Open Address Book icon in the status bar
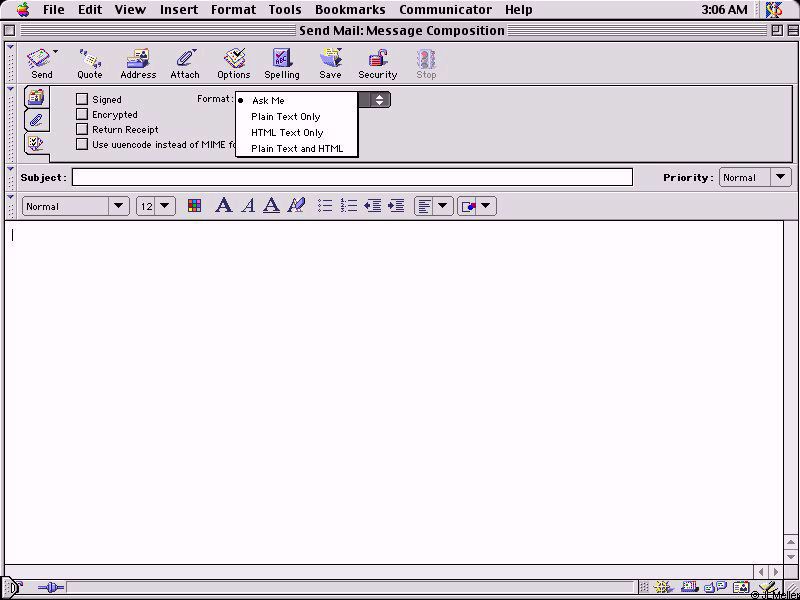This screenshot has height=600, width=800. [x=741, y=588]
